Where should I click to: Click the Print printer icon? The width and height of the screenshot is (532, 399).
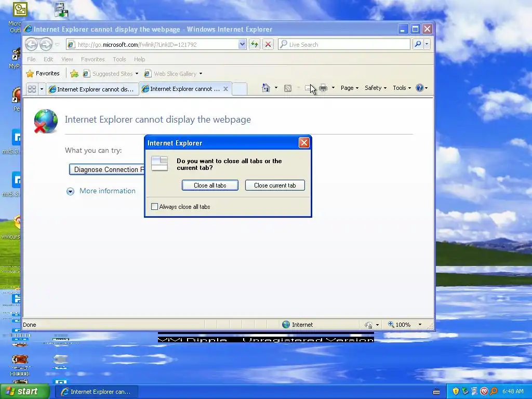pyautogui.click(x=323, y=88)
